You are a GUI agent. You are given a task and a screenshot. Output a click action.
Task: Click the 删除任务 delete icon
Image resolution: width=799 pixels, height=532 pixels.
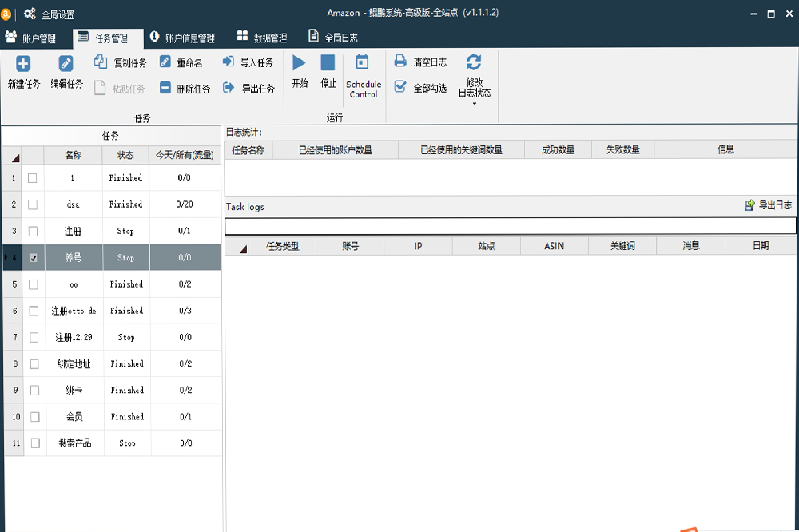[165, 88]
